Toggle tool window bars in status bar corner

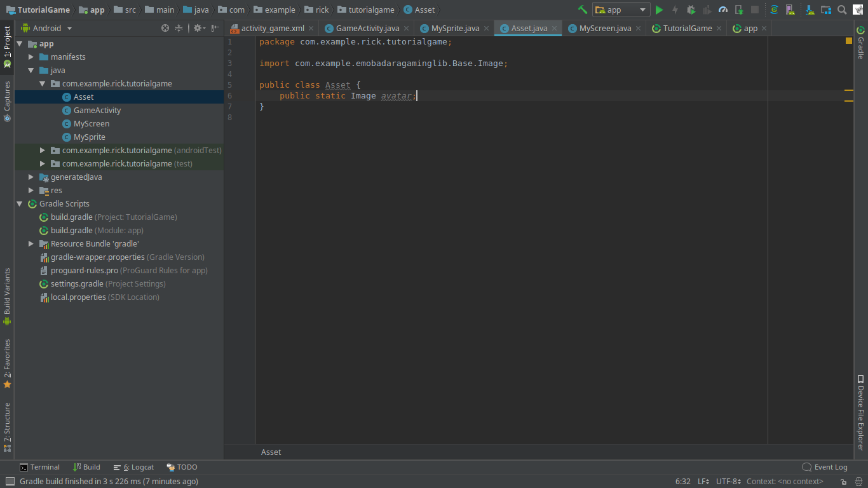pos(10,482)
